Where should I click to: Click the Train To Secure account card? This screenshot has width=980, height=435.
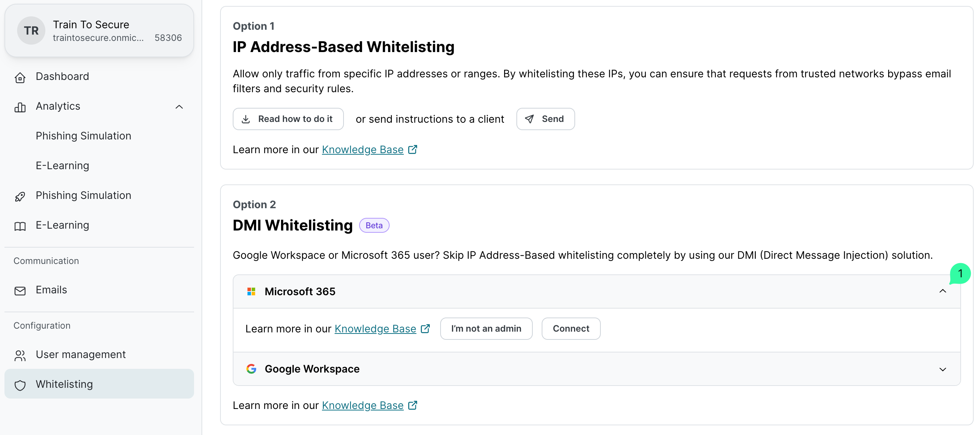pyautogui.click(x=99, y=30)
